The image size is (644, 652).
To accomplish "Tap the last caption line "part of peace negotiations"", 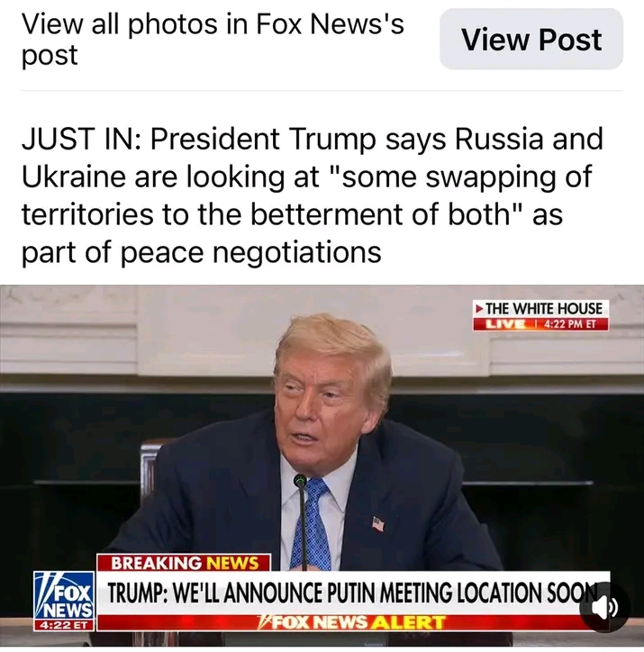I will [202, 252].
